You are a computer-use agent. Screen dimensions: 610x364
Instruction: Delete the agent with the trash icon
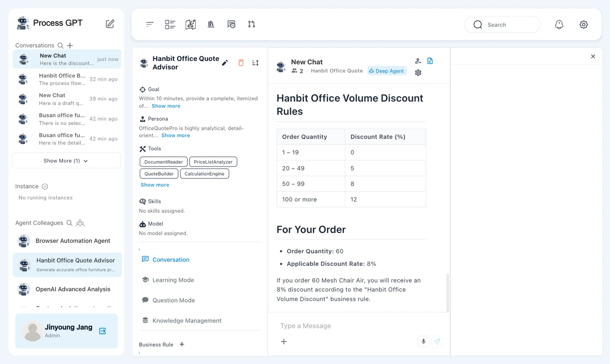pos(241,63)
